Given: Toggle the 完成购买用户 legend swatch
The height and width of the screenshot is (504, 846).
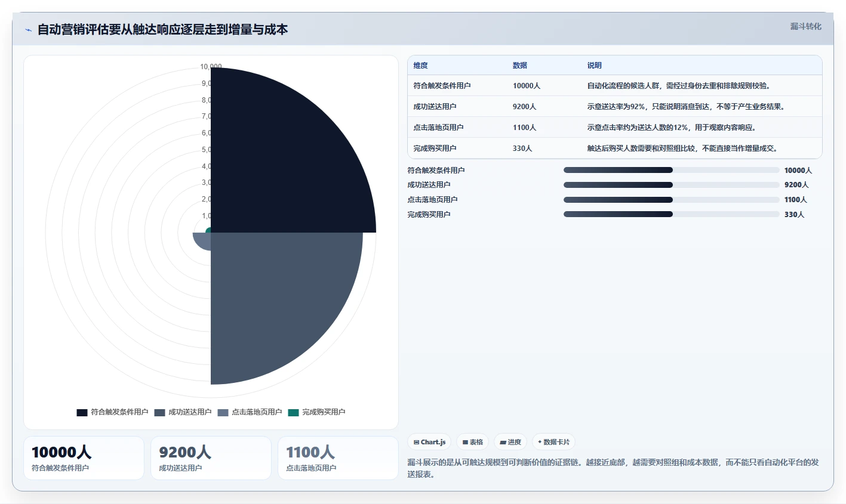Looking at the screenshot, I should point(293,412).
